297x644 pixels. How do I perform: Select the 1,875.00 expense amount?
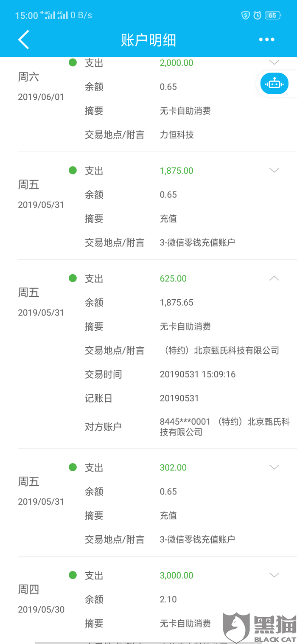coord(177,171)
